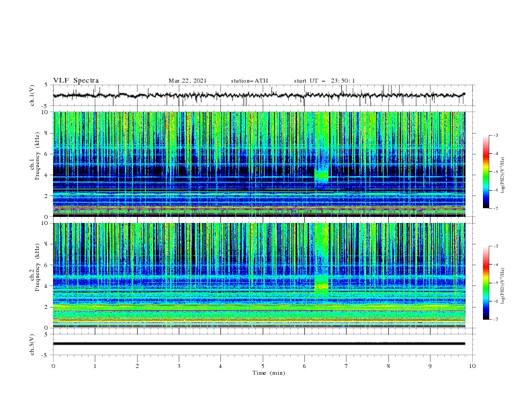
Task: Click the "5" tick on the time axis
Action: click(x=263, y=366)
